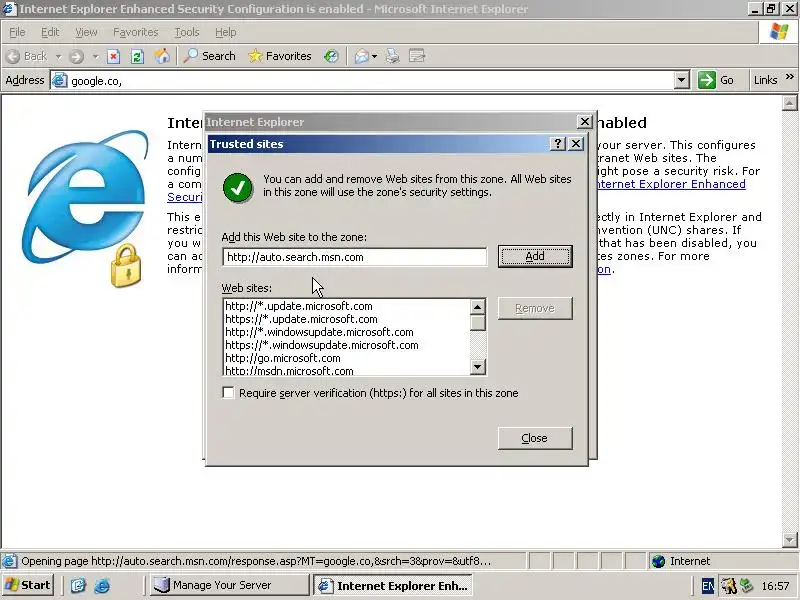The width and height of the screenshot is (800, 600).
Task: Go to the home page via the house icon
Action: point(162,56)
